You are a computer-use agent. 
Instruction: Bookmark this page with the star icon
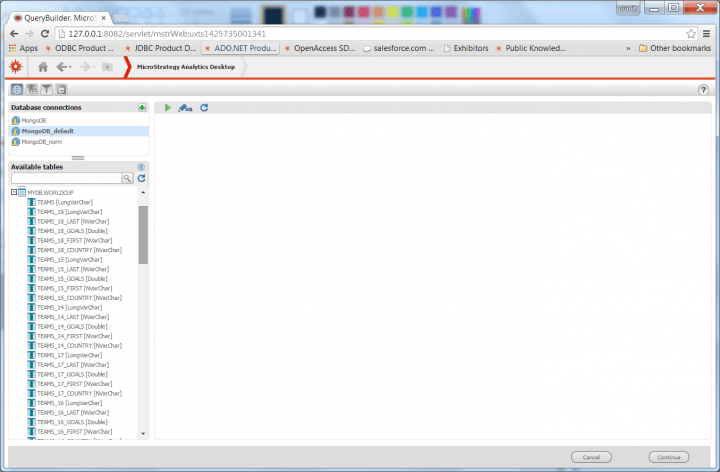coord(691,33)
